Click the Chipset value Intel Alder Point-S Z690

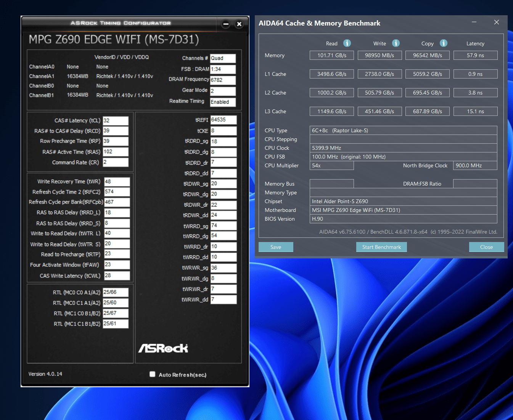404,201
